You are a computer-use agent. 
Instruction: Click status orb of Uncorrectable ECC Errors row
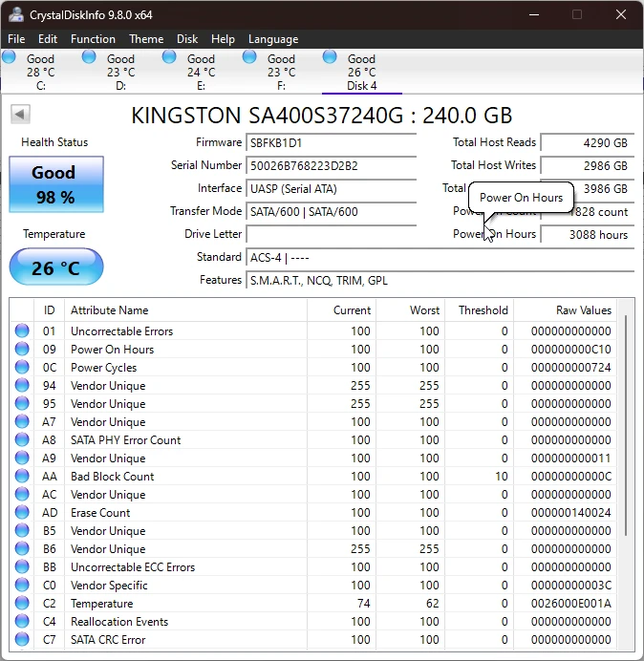[22, 566]
